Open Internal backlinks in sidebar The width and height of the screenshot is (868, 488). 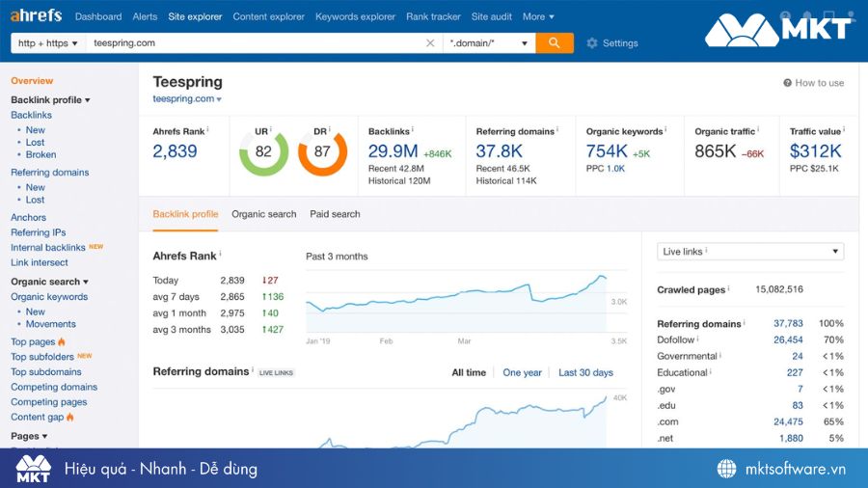click(x=48, y=247)
